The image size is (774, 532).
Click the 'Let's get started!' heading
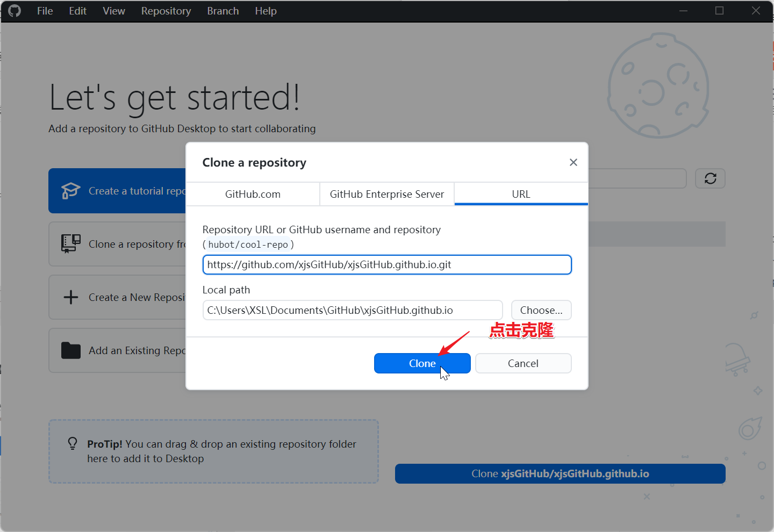(175, 97)
